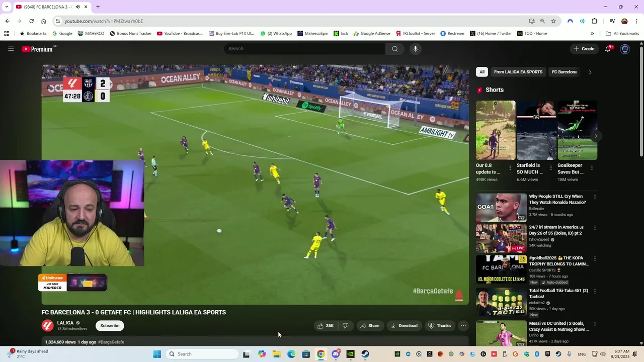Click the Thanks button
The image size is (644, 362).
pos(440,326)
